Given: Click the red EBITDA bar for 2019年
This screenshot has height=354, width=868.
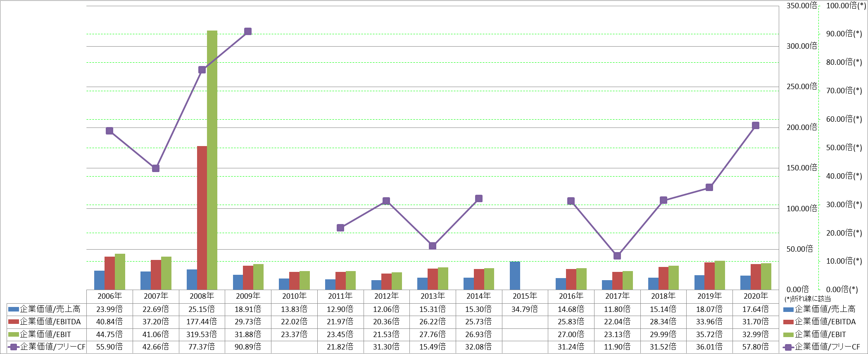Looking at the screenshot, I should pos(709,276).
